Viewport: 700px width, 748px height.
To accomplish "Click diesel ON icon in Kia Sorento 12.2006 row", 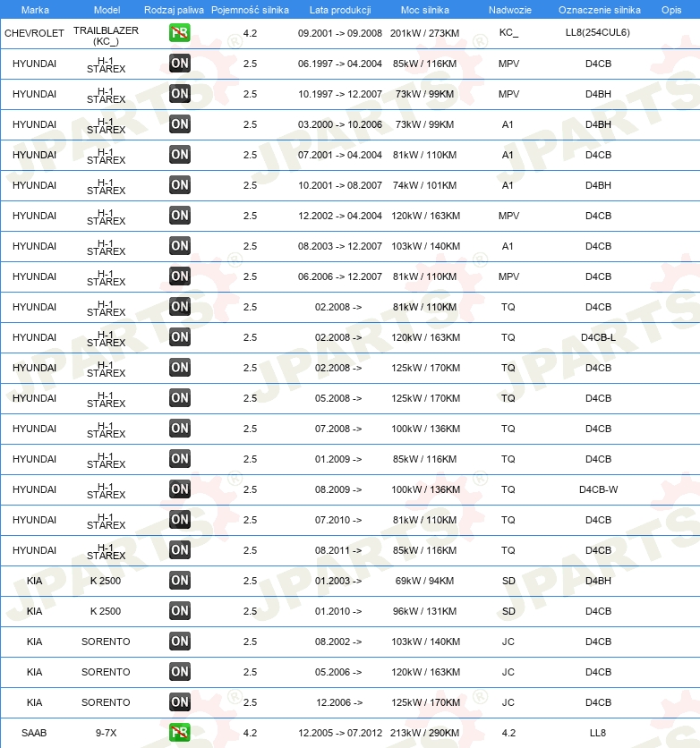I will point(180,702).
